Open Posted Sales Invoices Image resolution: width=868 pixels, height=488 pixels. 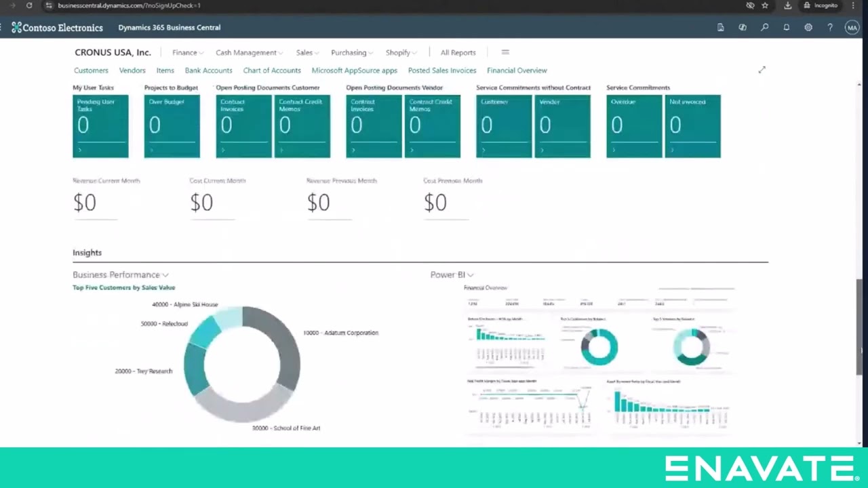tap(442, 70)
